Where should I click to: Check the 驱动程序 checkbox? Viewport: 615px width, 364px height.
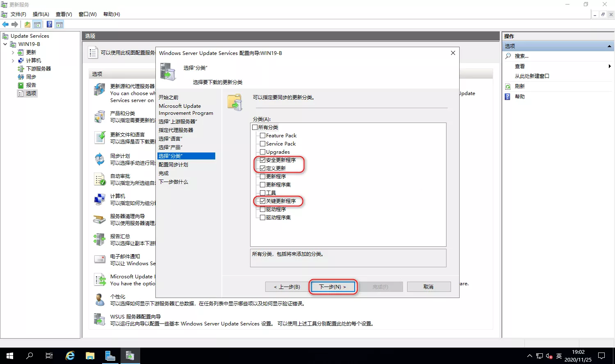(263, 209)
